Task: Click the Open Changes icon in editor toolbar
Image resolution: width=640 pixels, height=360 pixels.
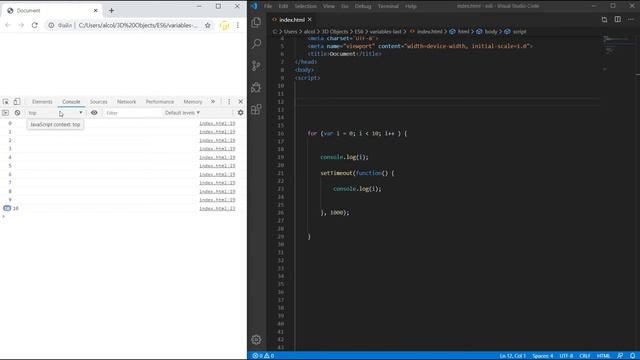Action: 604,20
